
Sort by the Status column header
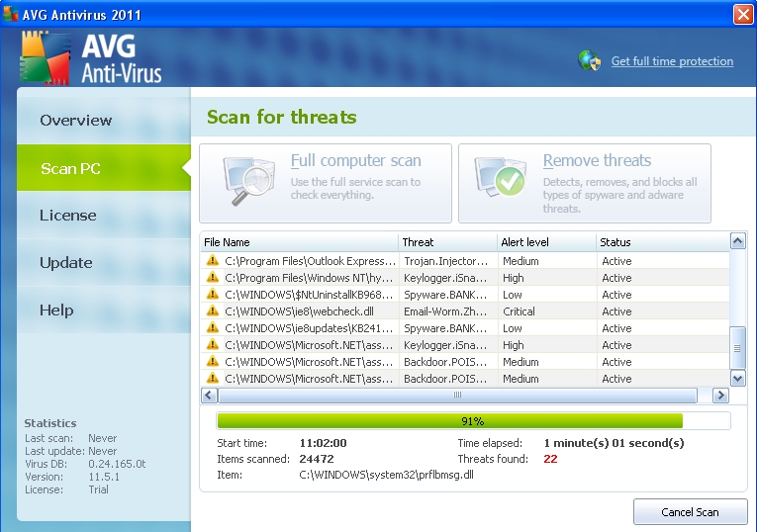[663, 242]
